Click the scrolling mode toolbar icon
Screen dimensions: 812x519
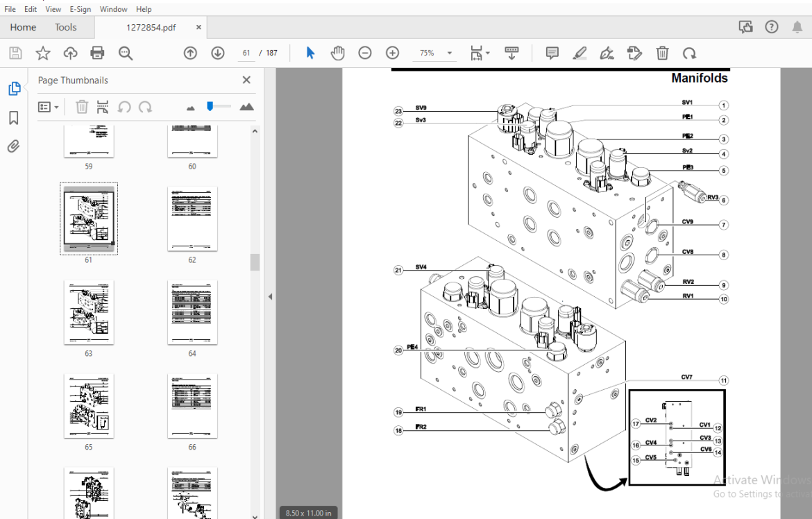click(x=511, y=53)
